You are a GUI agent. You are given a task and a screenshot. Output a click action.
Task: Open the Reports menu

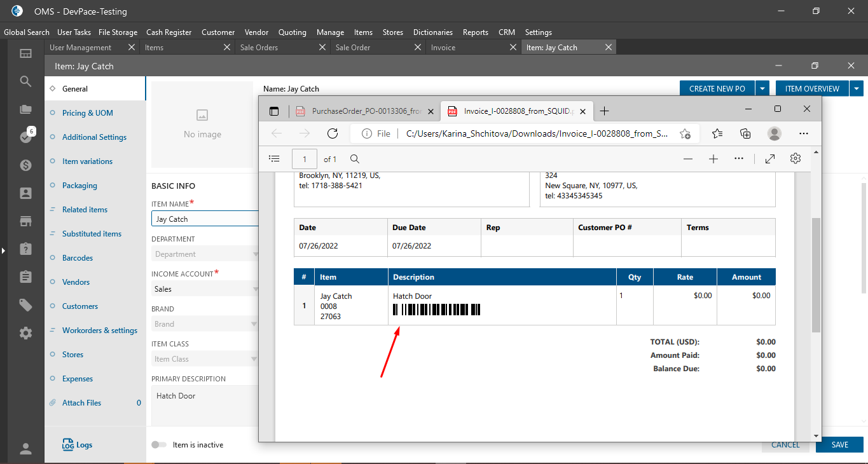point(475,32)
